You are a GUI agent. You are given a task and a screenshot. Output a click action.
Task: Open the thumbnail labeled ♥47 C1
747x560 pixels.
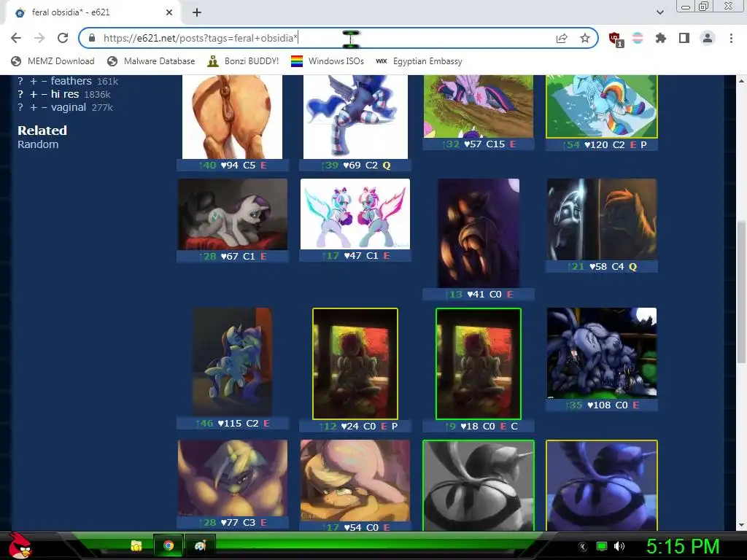coord(355,214)
